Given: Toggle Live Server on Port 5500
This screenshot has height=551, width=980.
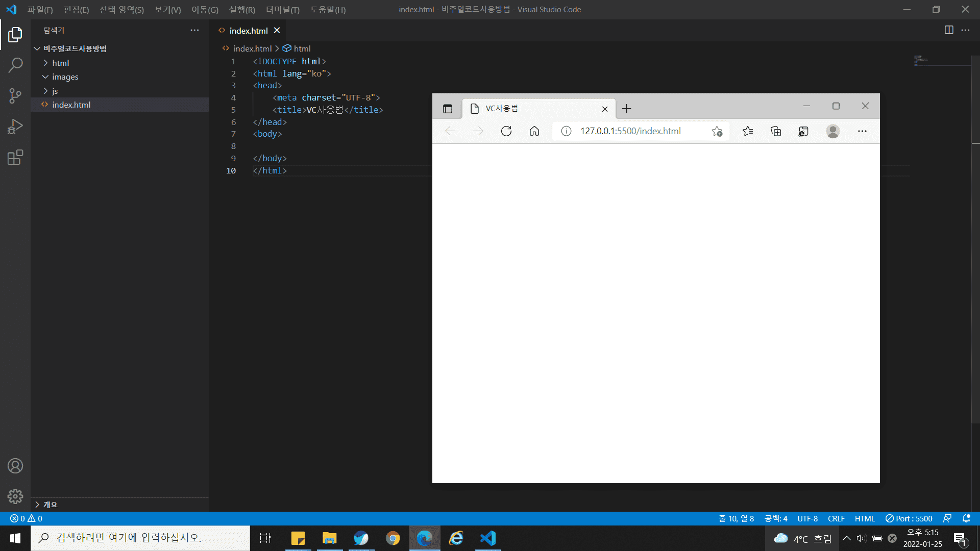Looking at the screenshot, I should [909, 518].
